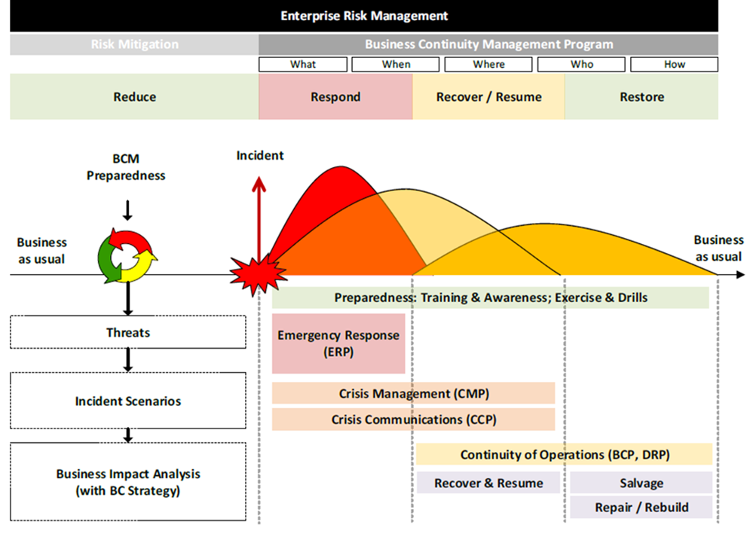Click the Who box

tap(581, 65)
